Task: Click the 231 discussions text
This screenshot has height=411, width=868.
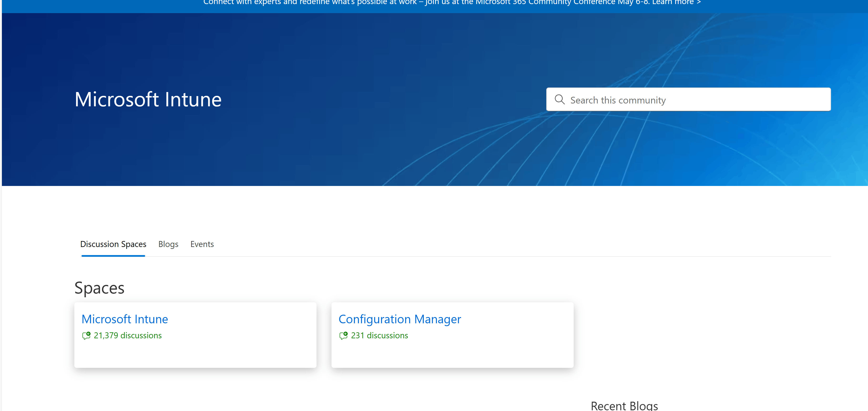Action: [x=379, y=335]
